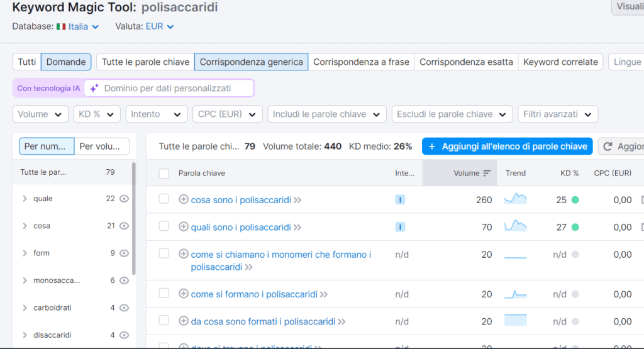Click the Italy flag icon next to Database
The height and width of the screenshot is (349, 644).
pyautogui.click(x=61, y=26)
